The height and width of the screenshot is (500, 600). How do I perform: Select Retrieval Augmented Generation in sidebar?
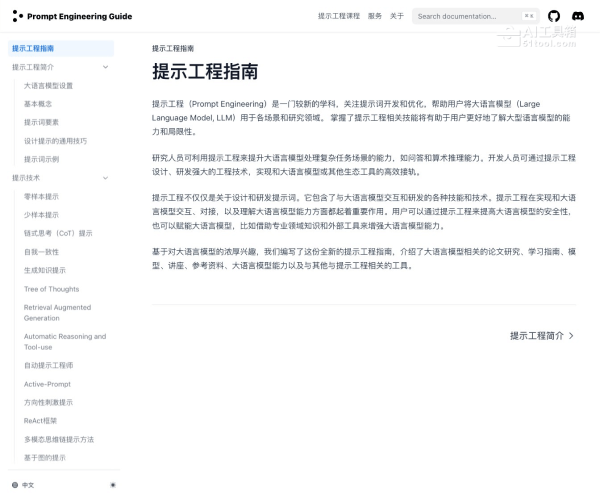57,312
